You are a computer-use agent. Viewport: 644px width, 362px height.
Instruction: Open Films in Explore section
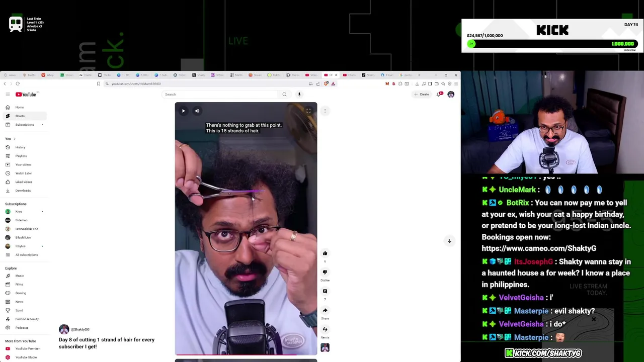(x=24, y=285)
